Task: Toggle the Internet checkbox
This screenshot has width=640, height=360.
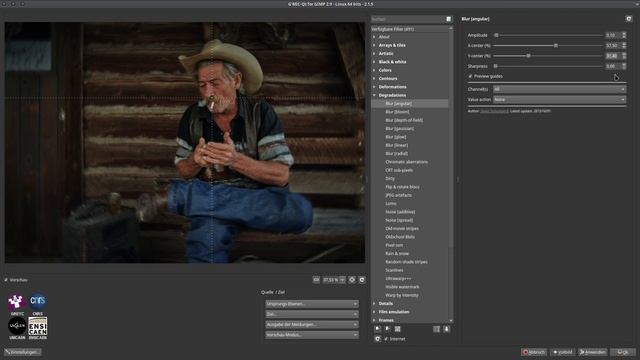Action: pos(386,339)
